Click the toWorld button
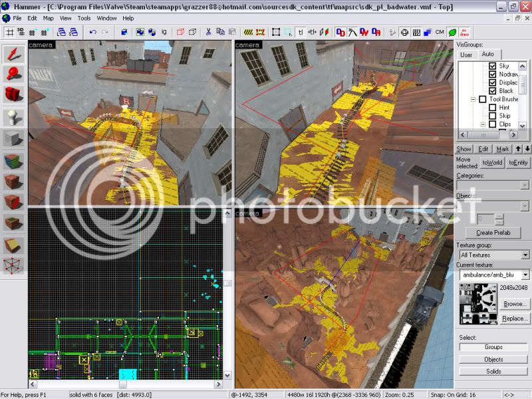This screenshot has width=532, height=399. [x=492, y=162]
